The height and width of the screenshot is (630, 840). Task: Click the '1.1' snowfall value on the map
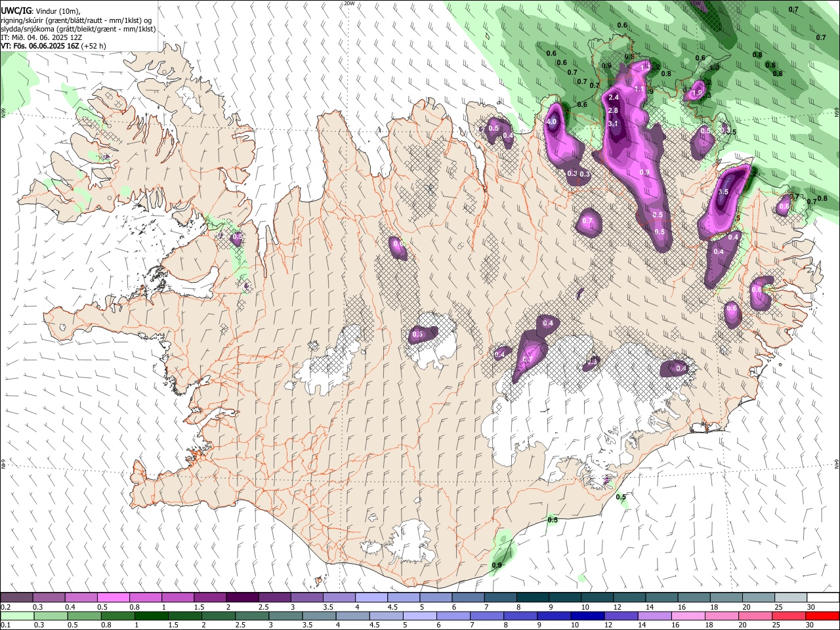tap(639, 89)
